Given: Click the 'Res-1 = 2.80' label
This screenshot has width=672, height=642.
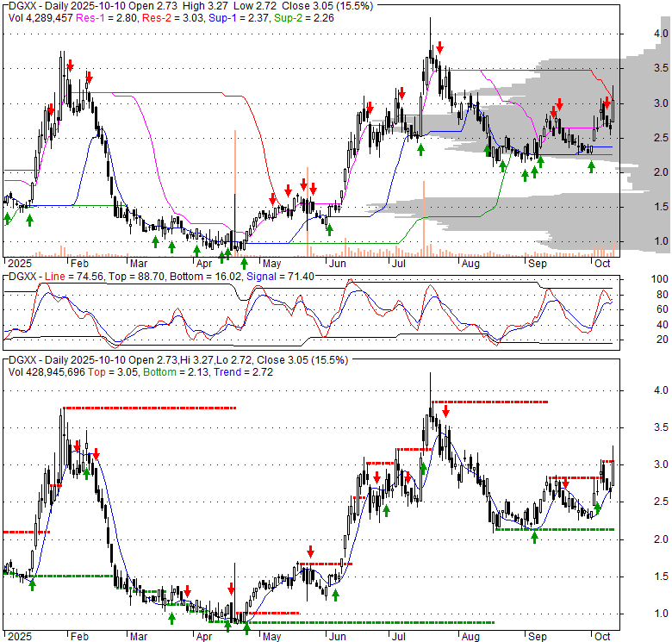Looking at the screenshot, I should [x=107, y=18].
